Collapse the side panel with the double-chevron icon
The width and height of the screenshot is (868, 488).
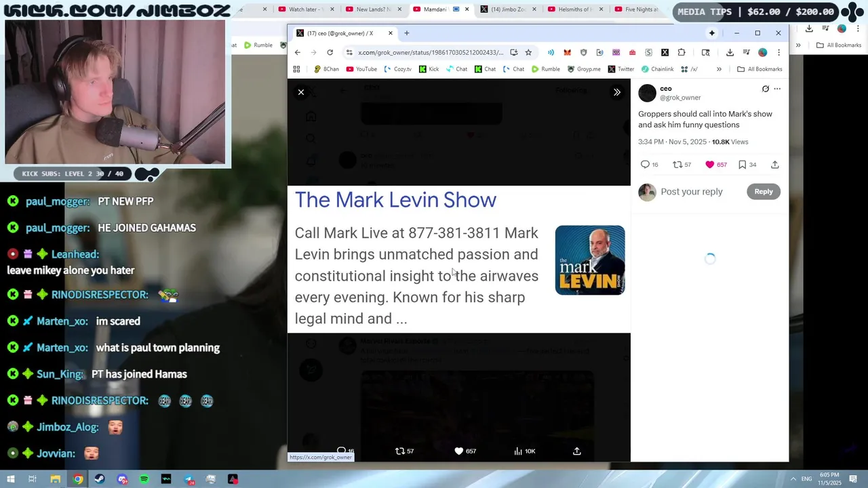tap(616, 92)
